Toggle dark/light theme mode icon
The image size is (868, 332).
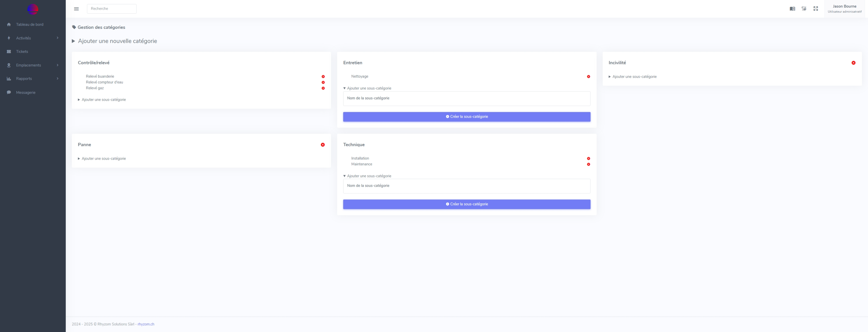tap(804, 9)
